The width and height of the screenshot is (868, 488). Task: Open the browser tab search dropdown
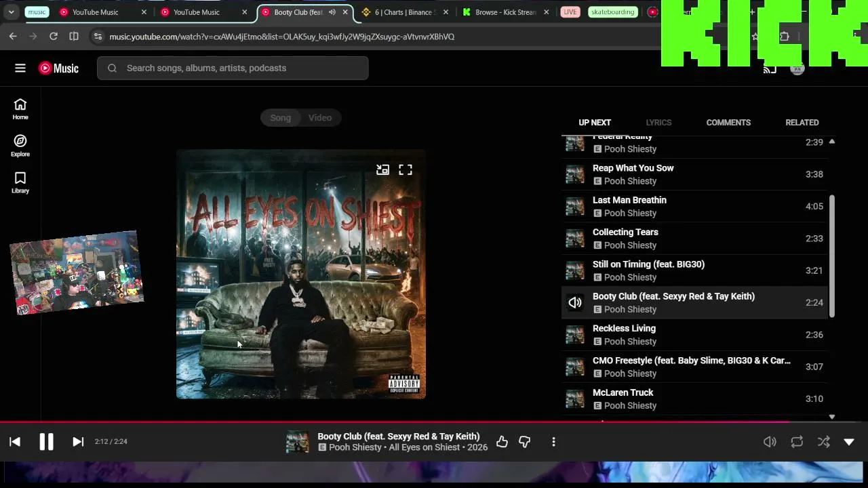click(10, 12)
